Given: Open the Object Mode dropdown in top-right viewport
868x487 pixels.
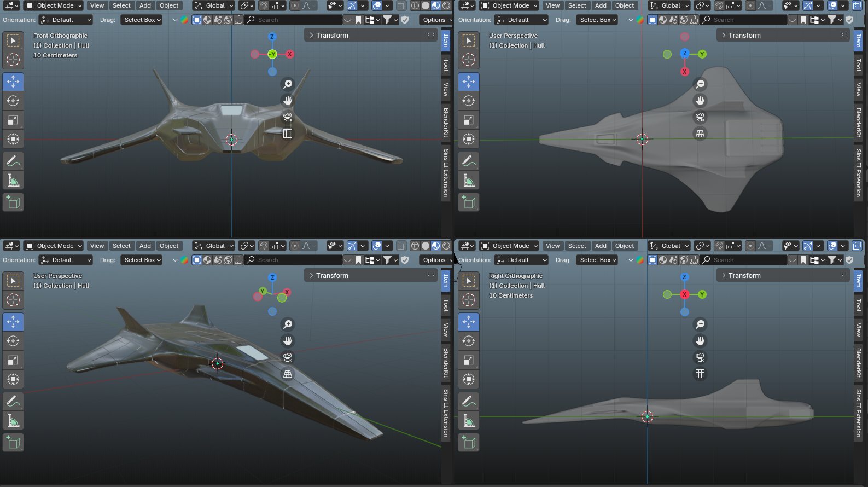Looking at the screenshot, I should click(510, 5).
